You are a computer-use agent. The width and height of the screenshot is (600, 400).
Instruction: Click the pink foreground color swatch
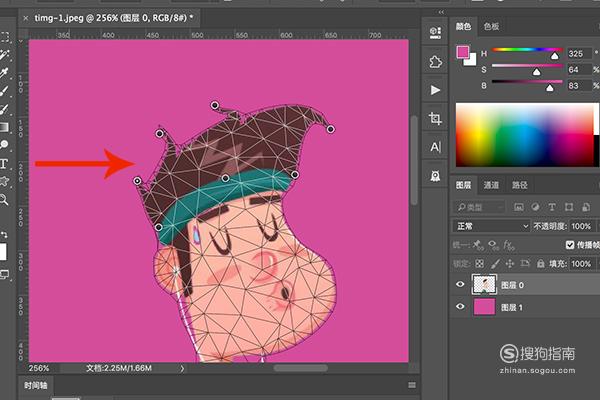pos(463,52)
